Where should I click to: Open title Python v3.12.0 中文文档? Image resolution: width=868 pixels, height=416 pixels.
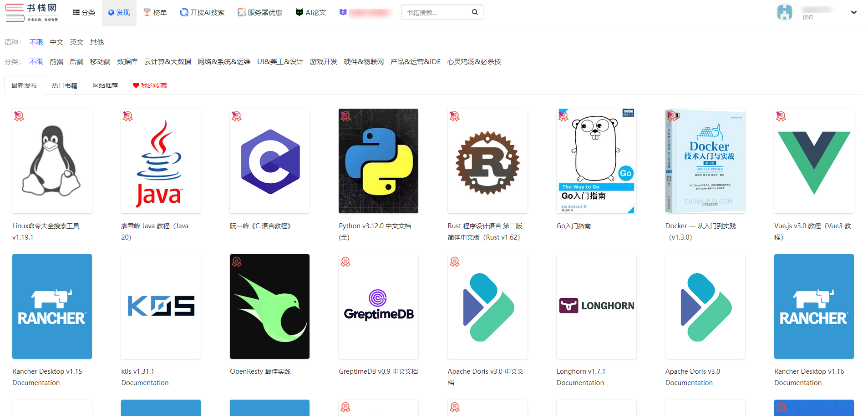[x=375, y=231]
